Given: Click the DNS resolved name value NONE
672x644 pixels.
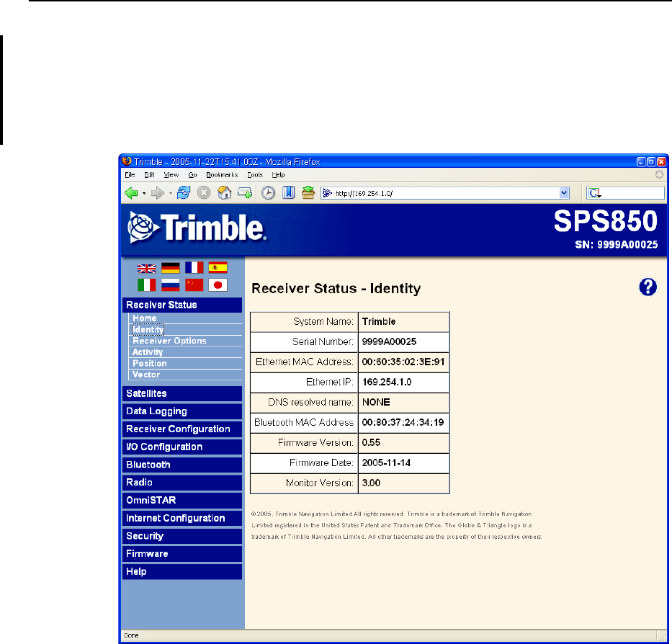Looking at the screenshot, I should click(x=376, y=402).
